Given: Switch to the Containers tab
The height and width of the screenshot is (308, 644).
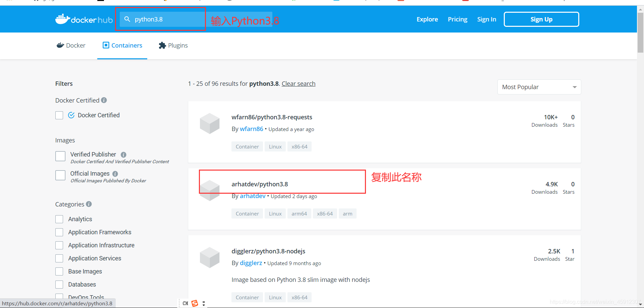Looking at the screenshot, I should [x=122, y=45].
